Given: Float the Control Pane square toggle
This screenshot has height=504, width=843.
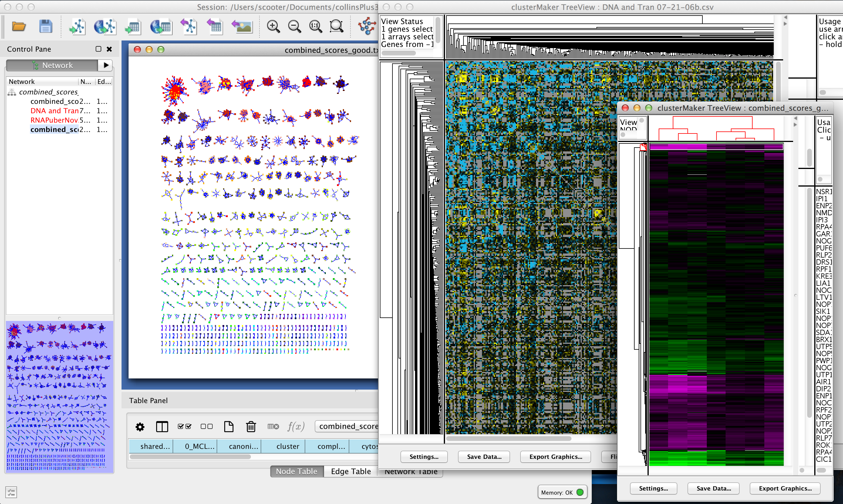Looking at the screenshot, I should [99, 49].
